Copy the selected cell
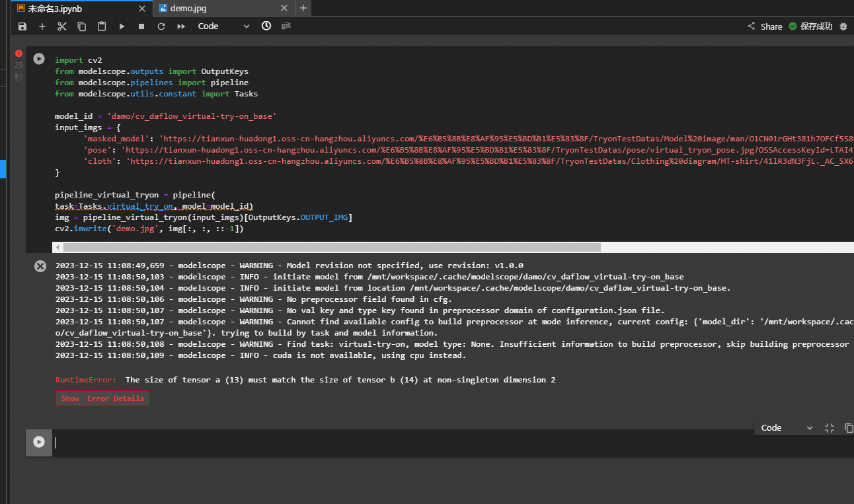The image size is (854, 504). (82, 26)
